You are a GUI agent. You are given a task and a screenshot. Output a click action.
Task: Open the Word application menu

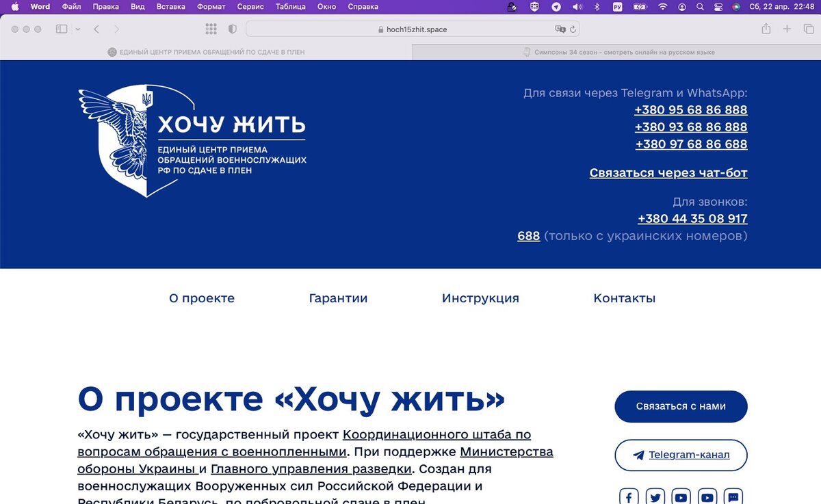40,7
